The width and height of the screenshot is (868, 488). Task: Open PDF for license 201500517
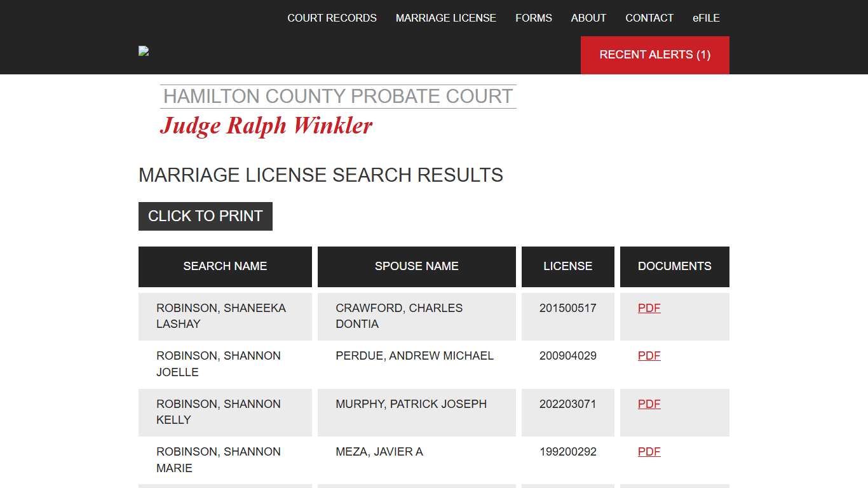pos(649,308)
